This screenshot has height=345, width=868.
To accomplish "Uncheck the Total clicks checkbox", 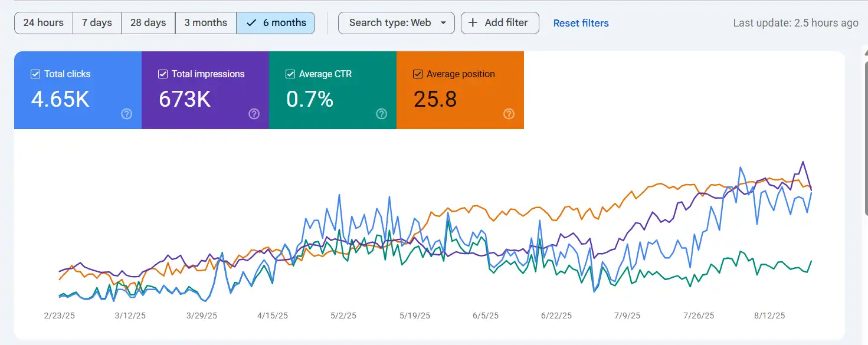I will [x=35, y=74].
